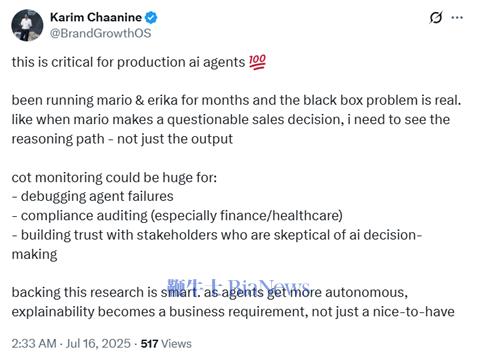Click the 'reasoning path - not just the output' line

(x=122, y=139)
